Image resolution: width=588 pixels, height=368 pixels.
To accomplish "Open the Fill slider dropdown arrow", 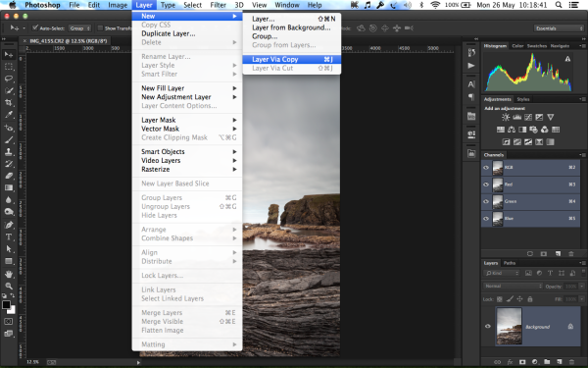I will point(581,299).
